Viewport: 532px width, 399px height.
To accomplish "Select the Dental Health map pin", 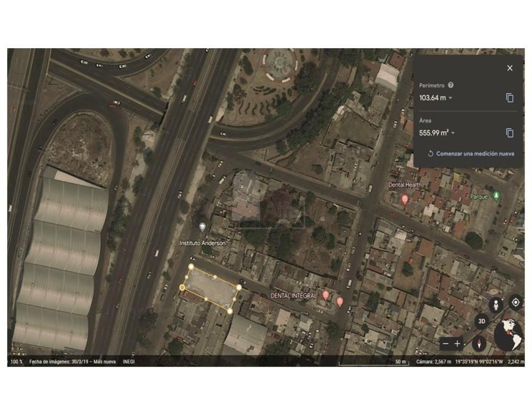I will pyautogui.click(x=404, y=200).
